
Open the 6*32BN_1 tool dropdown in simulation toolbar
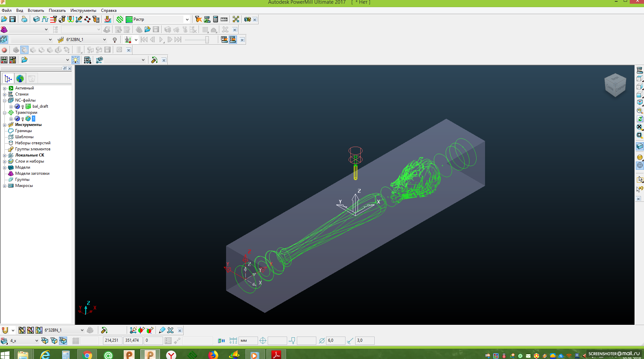(x=104, y=40)
